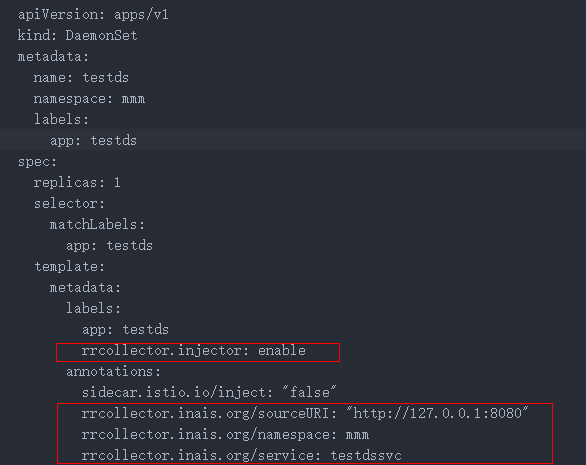586x465 pixels.
Task: Click the 'template:' key
Action: coord(69,267)
